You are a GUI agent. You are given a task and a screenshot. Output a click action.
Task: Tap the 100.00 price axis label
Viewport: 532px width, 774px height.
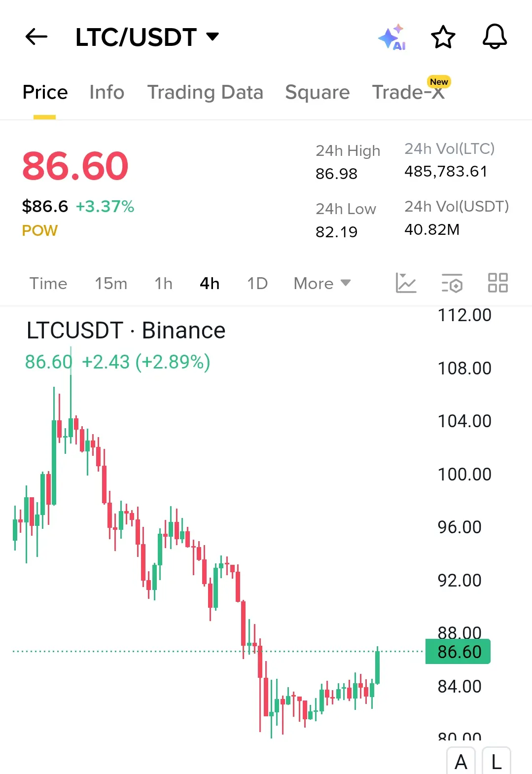(x=464, y=474)
